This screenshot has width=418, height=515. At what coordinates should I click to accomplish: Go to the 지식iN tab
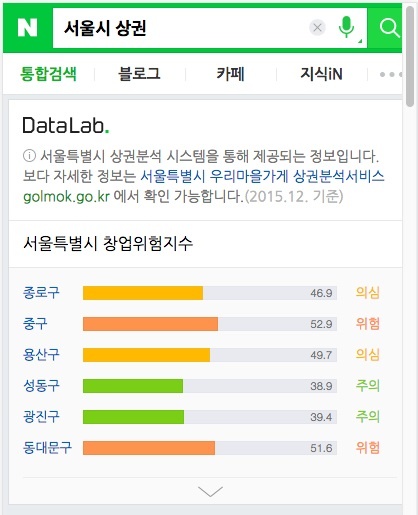(x=321, y=74)
